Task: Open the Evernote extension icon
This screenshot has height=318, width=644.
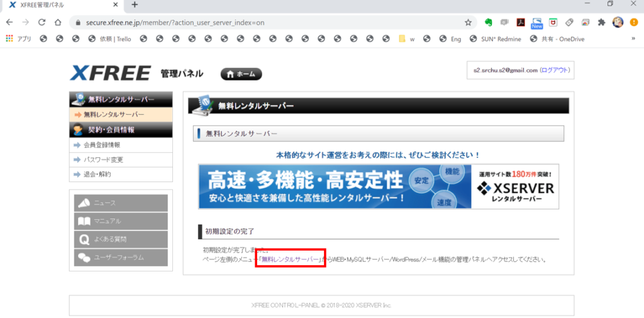Action: click(x=487, y=22)
